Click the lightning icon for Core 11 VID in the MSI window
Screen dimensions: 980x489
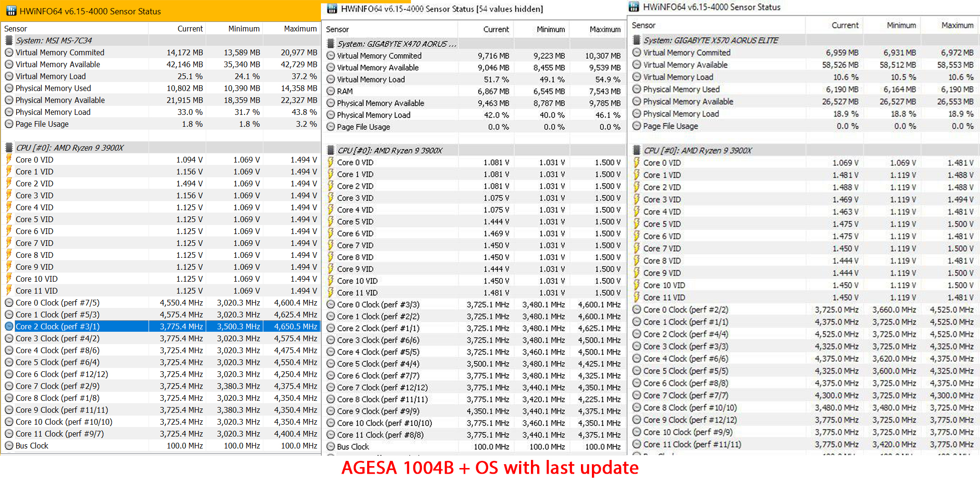[9, 290]
